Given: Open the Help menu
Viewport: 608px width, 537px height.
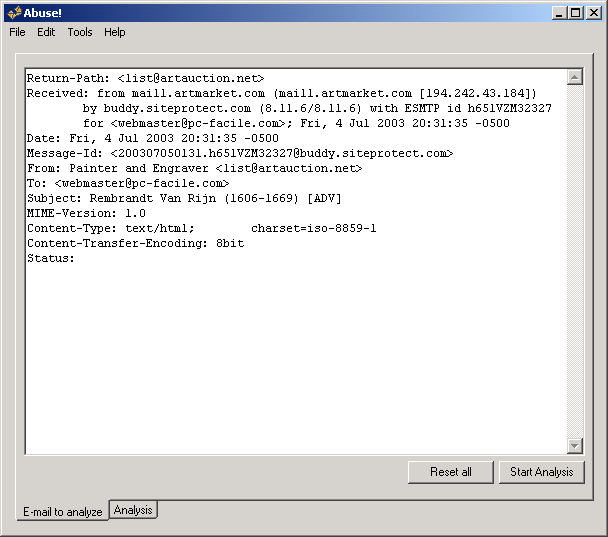Looking at the screenshot, I should (115, 32).
